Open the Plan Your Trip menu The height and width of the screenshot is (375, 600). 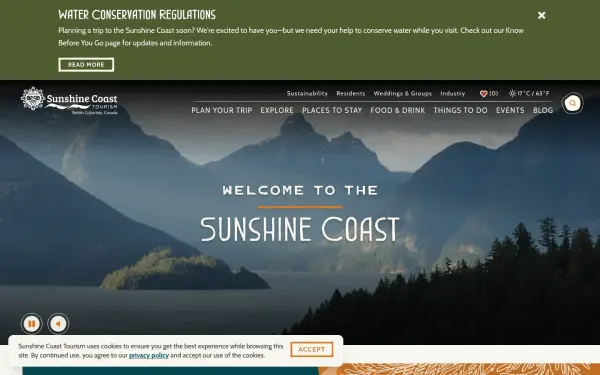pyautogui.click(x=222, y=110)
